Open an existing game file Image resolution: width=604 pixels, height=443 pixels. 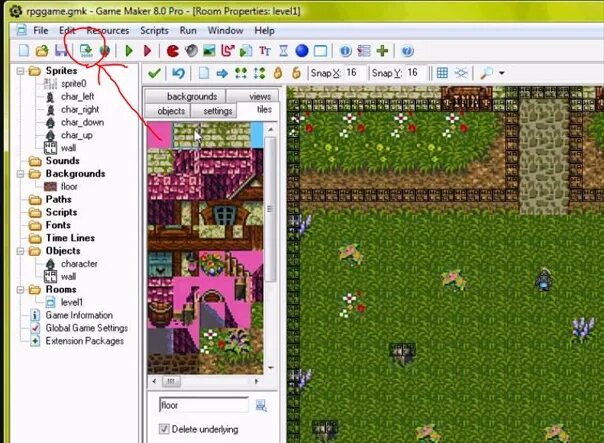pos(42,50)
